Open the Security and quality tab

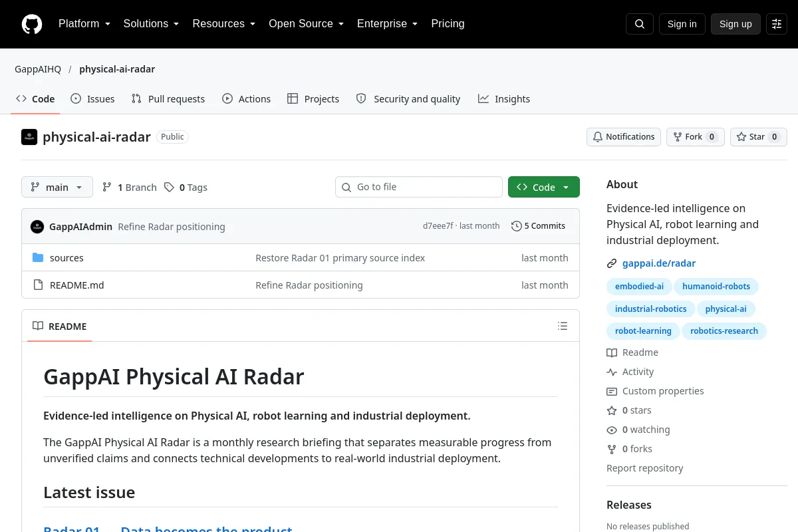coord(408,99)
